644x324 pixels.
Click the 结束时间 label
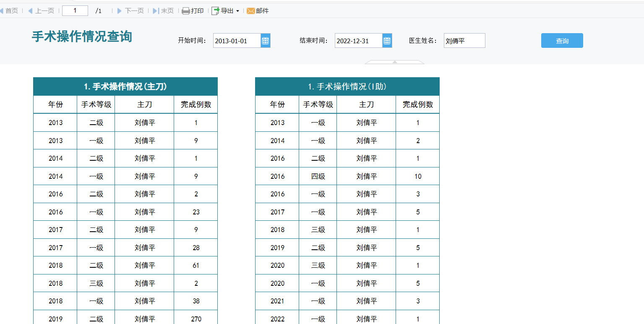coord(313,41)
